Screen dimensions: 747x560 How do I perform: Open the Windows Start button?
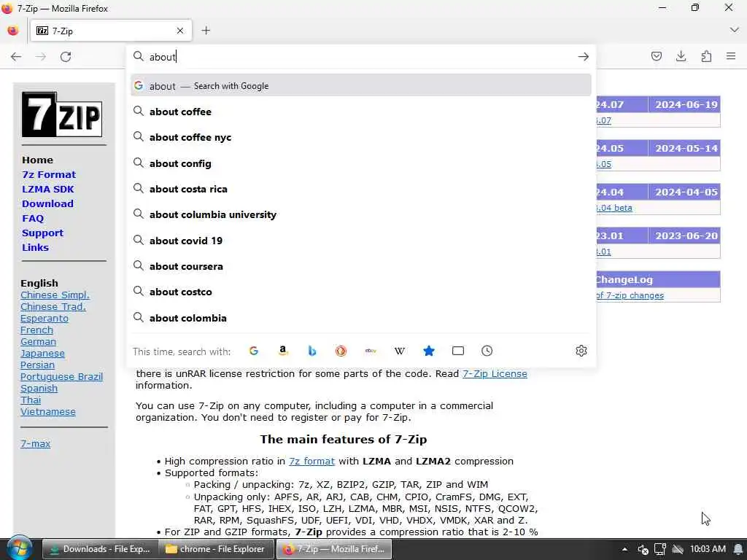(19, 548)
